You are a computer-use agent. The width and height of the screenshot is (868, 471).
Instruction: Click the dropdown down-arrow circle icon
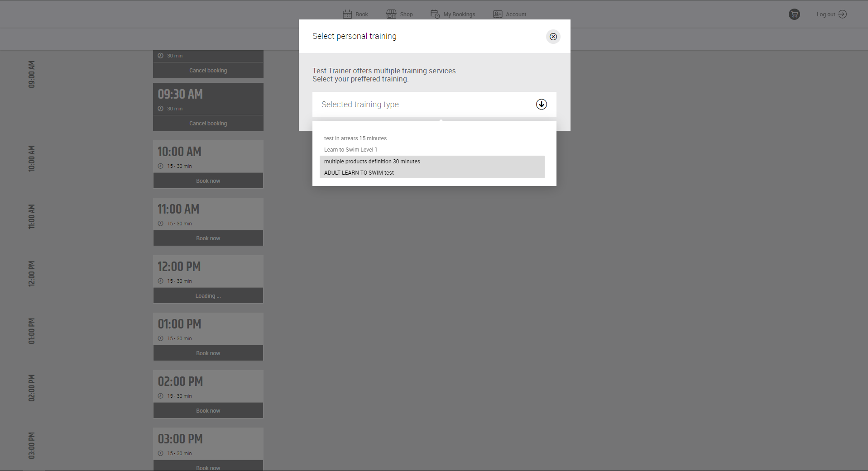(541, 105)
